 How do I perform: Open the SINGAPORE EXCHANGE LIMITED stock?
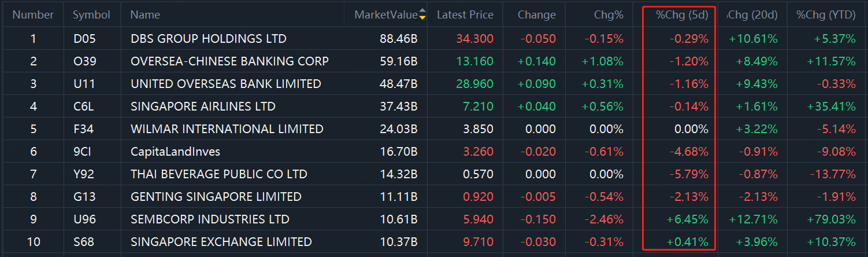(x=221, y=242)
